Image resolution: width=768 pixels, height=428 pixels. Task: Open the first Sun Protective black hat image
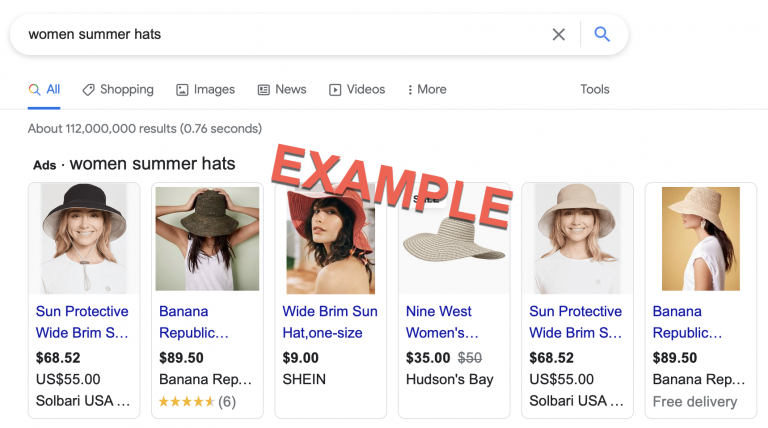tap(84, 238)
